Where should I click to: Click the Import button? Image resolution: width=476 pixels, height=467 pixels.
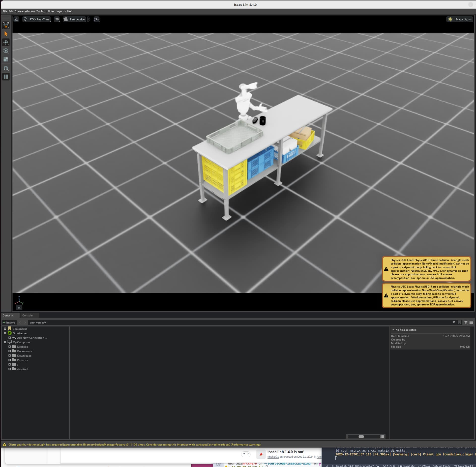(x=9, y=322)
